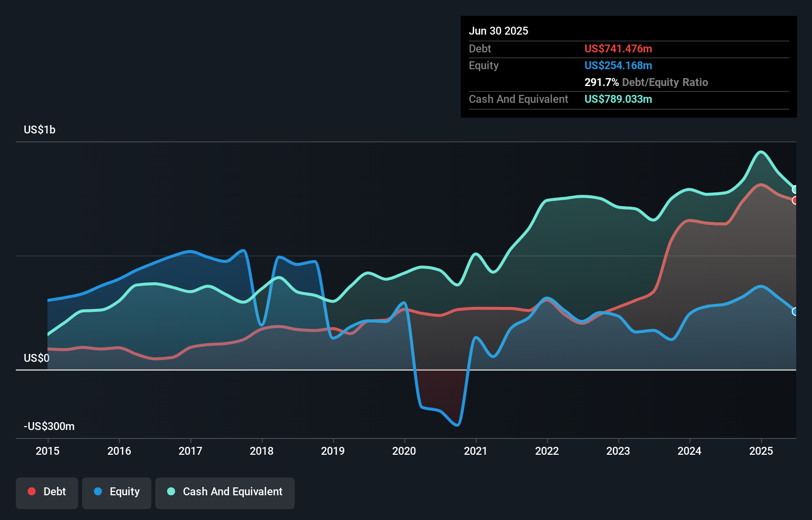Toggle the Debt series legend button
Image resolution: width=812 pixels, height=520 pixels.
point(47,492)
